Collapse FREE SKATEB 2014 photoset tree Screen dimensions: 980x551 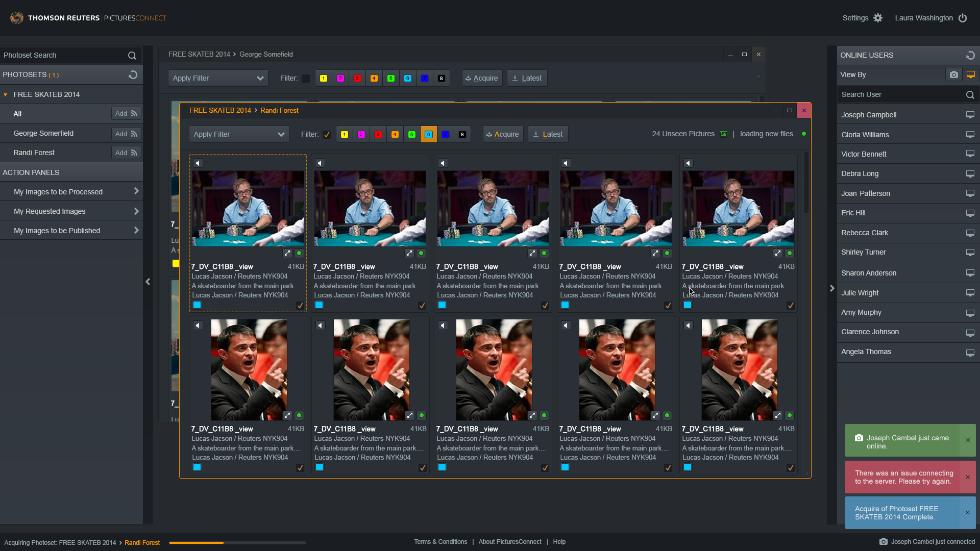click(x=6, y=95)
